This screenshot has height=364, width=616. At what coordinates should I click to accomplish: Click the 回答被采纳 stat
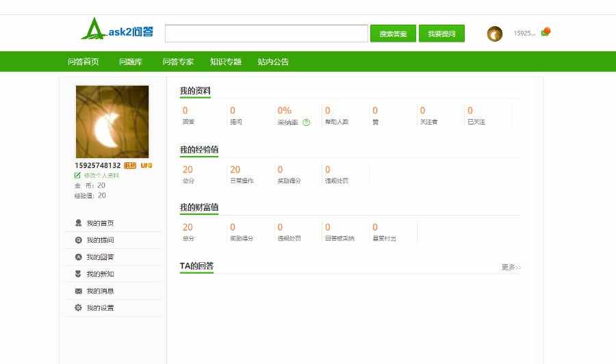[x=339, y=232]
